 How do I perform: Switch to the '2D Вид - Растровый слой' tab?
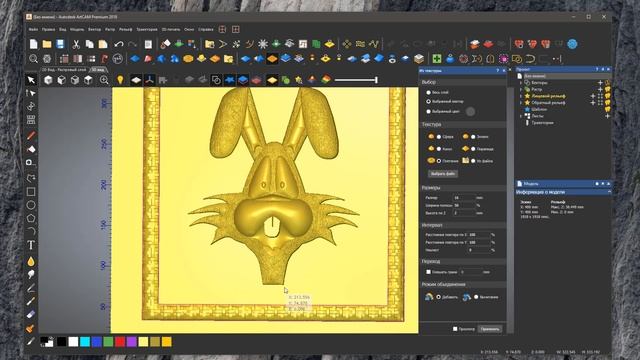[64, 70]
